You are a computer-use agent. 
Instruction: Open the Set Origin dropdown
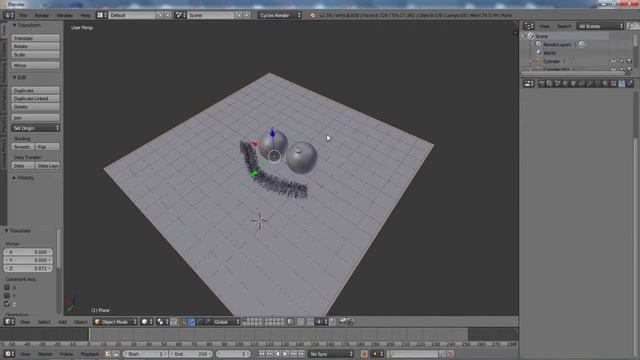(36, 128)
